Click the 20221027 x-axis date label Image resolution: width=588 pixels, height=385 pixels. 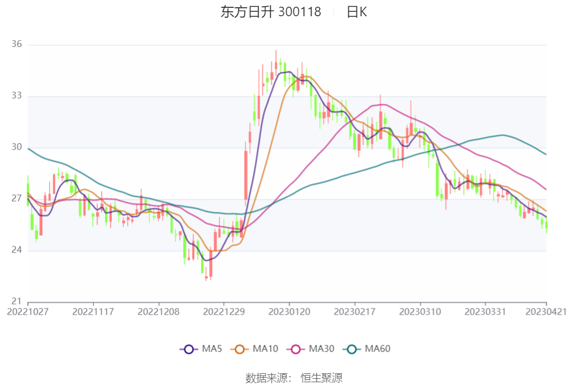point(28,312)
